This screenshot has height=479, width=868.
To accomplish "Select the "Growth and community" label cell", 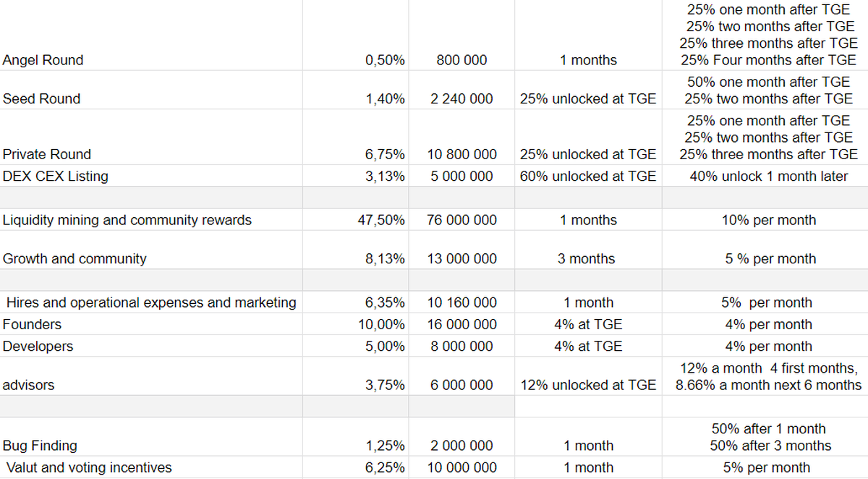I will coord(75,259).
